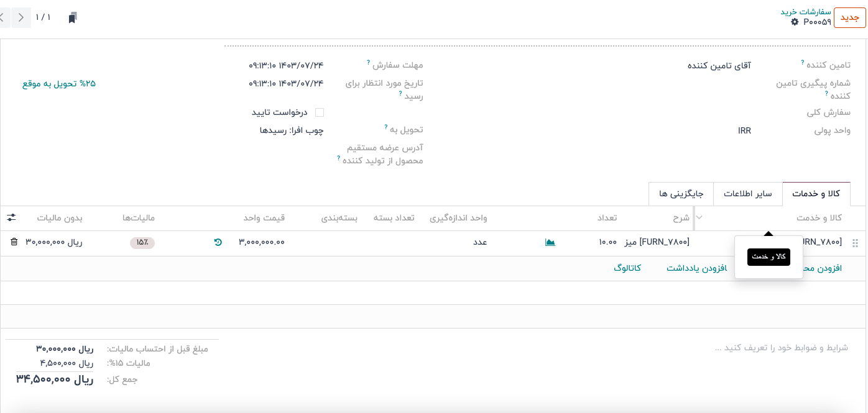Click the reset price icon next to unit price

(218, 242)
